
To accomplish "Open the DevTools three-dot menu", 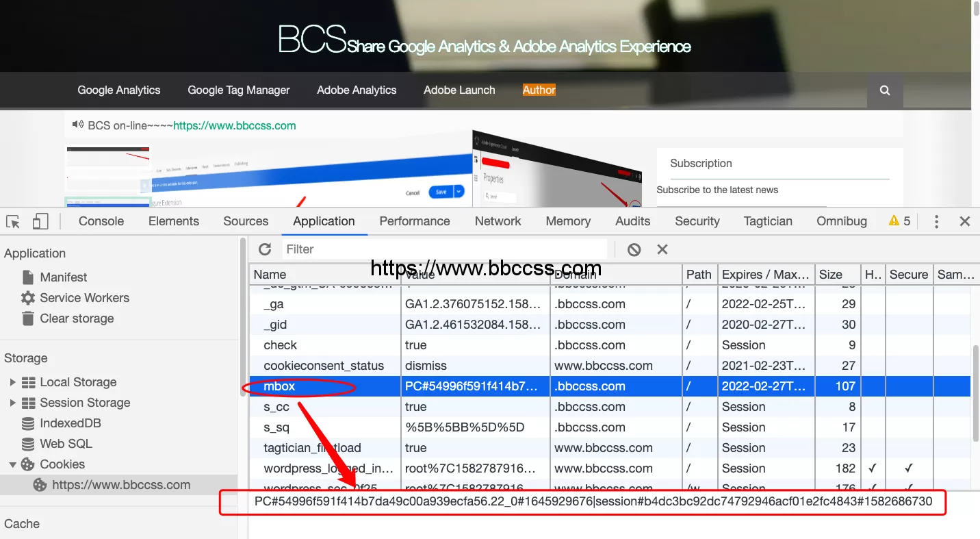I will click(936, 221).
